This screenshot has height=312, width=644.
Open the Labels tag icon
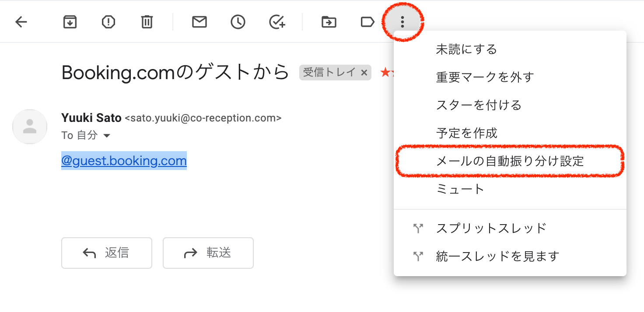(x=367, y=22)
